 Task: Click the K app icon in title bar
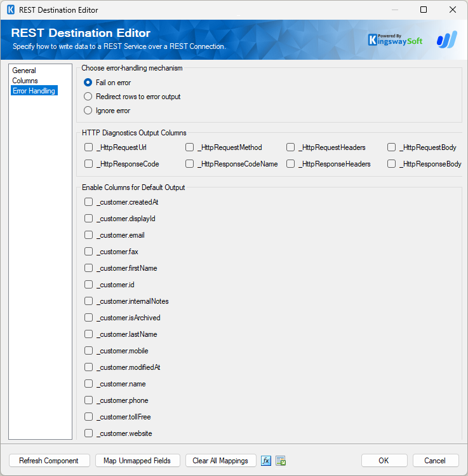(x=11, y=10)
